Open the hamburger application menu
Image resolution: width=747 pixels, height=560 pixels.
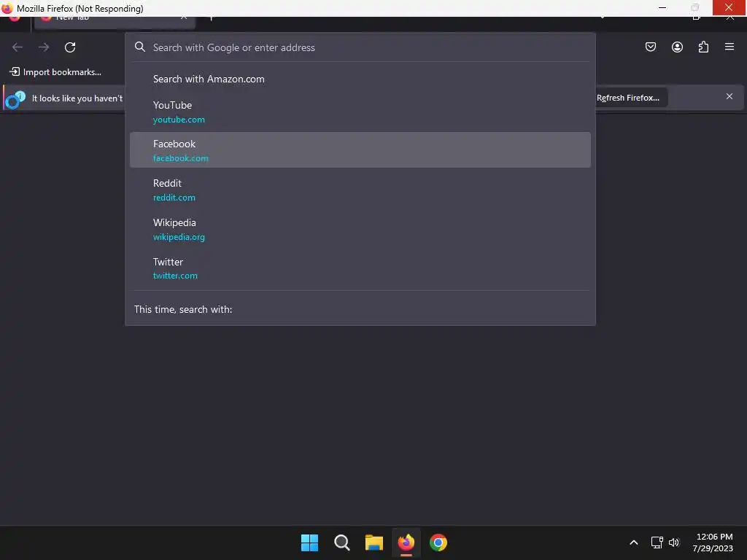tap(729, 47)
